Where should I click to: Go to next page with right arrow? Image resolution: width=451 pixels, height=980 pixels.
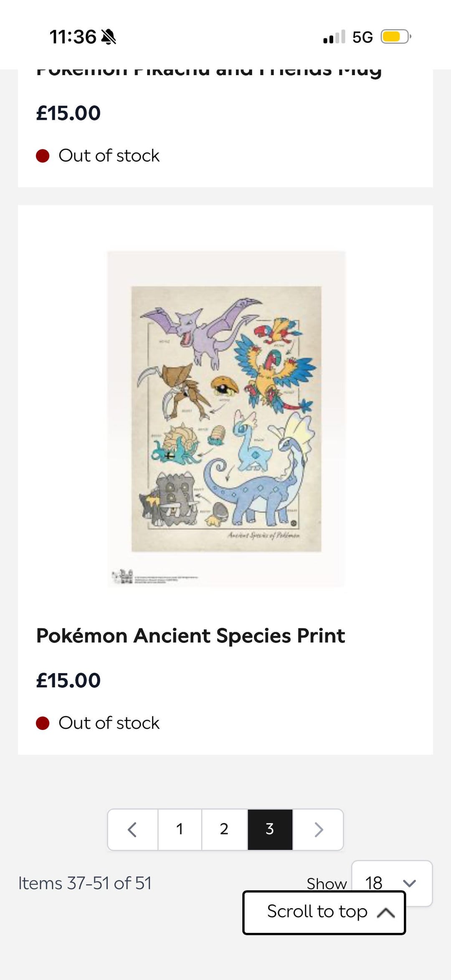coord(318,829)
